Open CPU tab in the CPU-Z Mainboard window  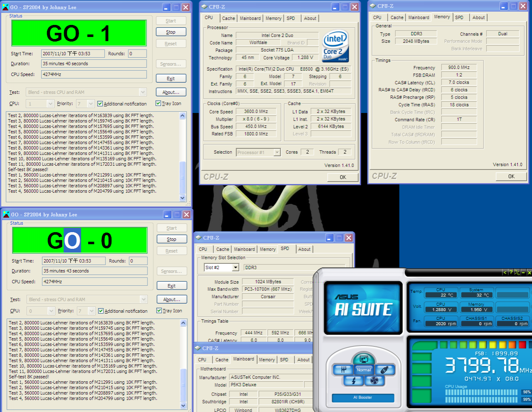click(x=202, y=360)
